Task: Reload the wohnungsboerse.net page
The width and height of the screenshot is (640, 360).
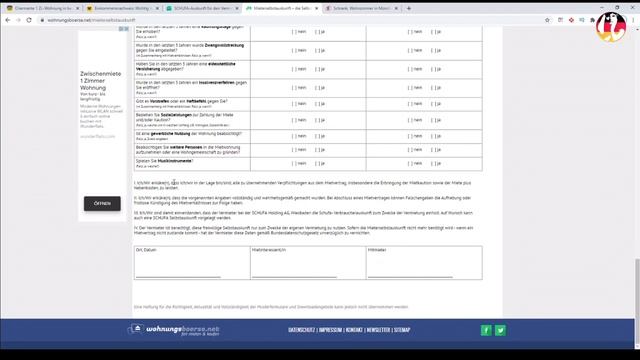Action: [x=29, y=20]
